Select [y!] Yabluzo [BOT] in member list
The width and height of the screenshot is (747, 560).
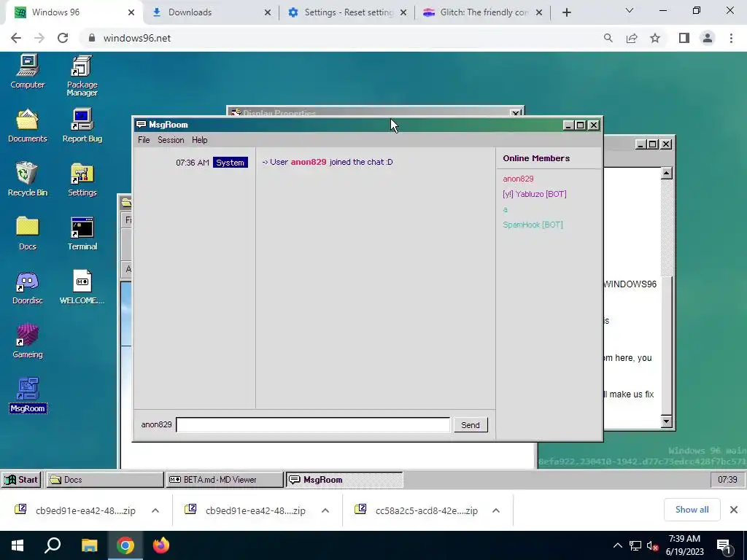click(534, 194)
